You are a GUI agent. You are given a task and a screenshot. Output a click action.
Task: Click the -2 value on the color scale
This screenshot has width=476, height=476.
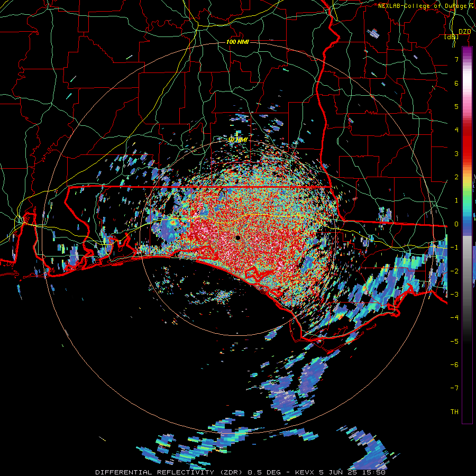pos(454,271)
